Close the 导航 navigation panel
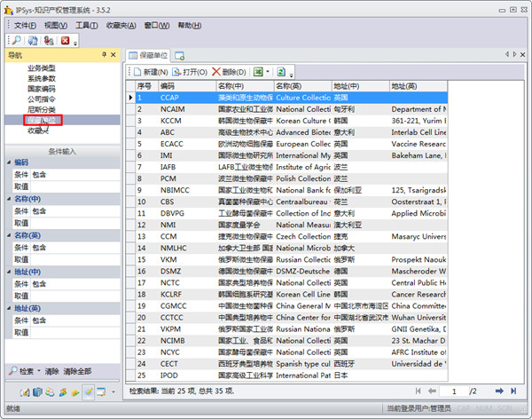This screenshot has height=419, width=532. (x=113, y=54)
